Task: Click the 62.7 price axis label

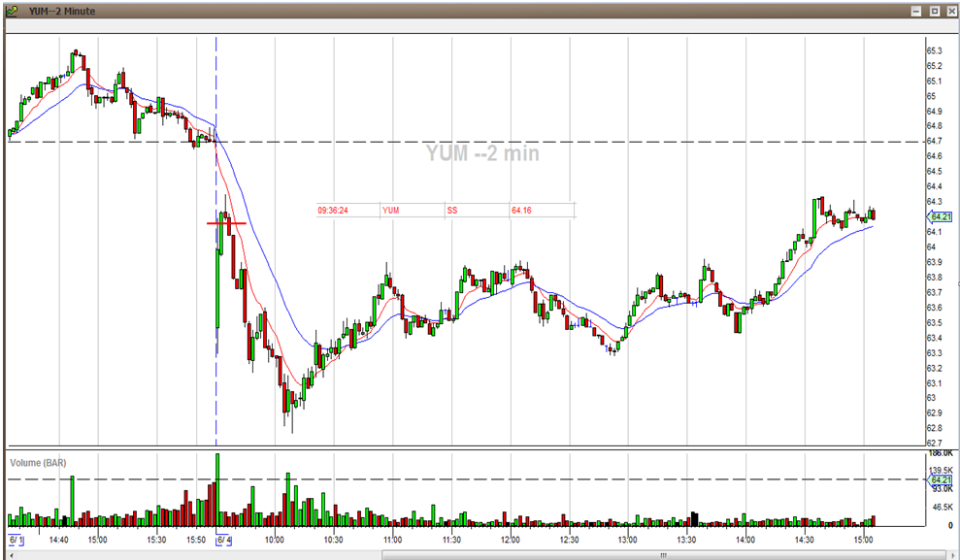Action: pos(935,444)
